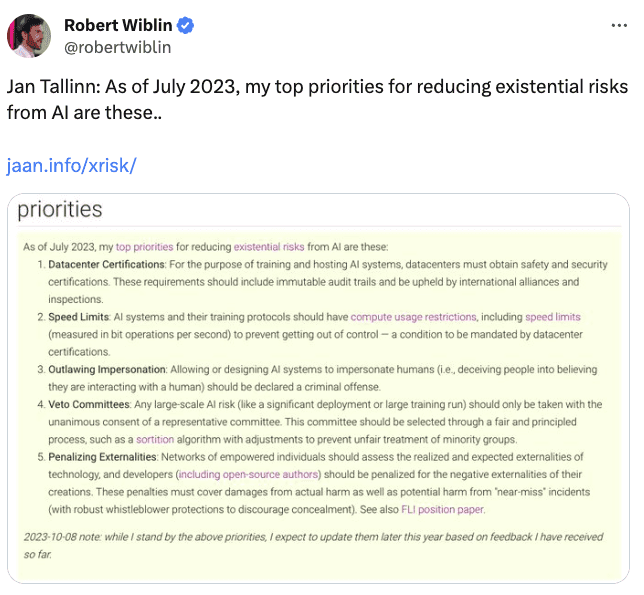Image resolution: width=644 pixels, height=595 pixels.
Task: Click the tweet text about Jan Tallinn
Action: point(317,100)
